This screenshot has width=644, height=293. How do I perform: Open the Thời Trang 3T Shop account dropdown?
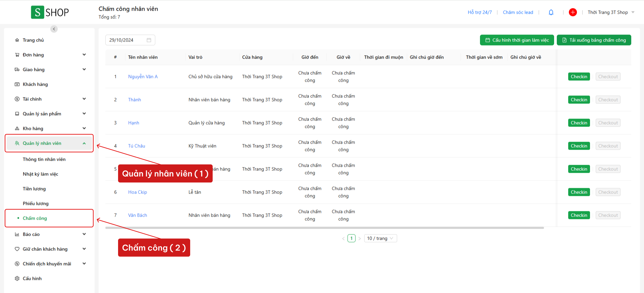(611, 12)
